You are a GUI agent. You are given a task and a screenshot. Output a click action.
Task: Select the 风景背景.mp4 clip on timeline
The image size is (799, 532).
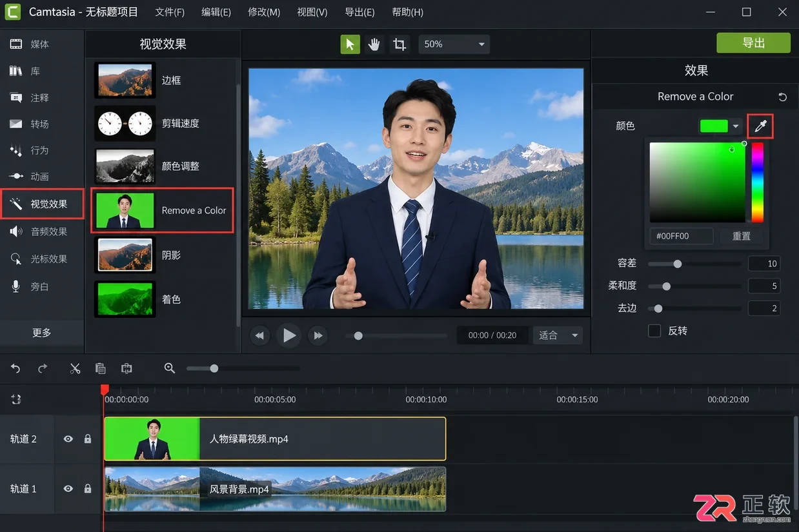(x=275, y=489)
